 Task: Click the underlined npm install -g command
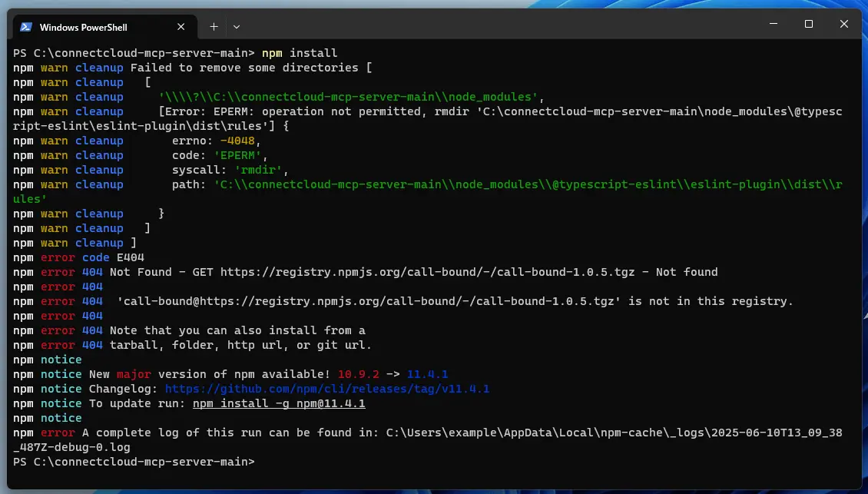pyautogui.click(x=278, y=403)
